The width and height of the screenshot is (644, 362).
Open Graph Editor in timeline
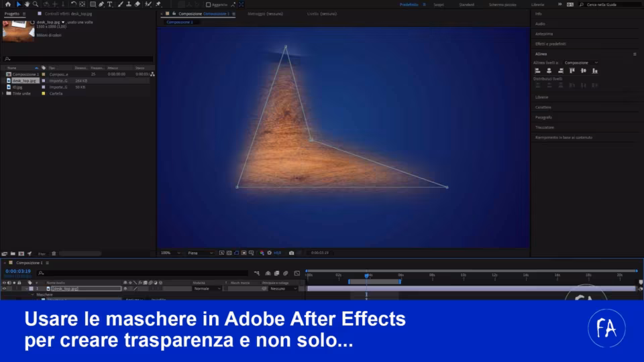pos(297,274)
